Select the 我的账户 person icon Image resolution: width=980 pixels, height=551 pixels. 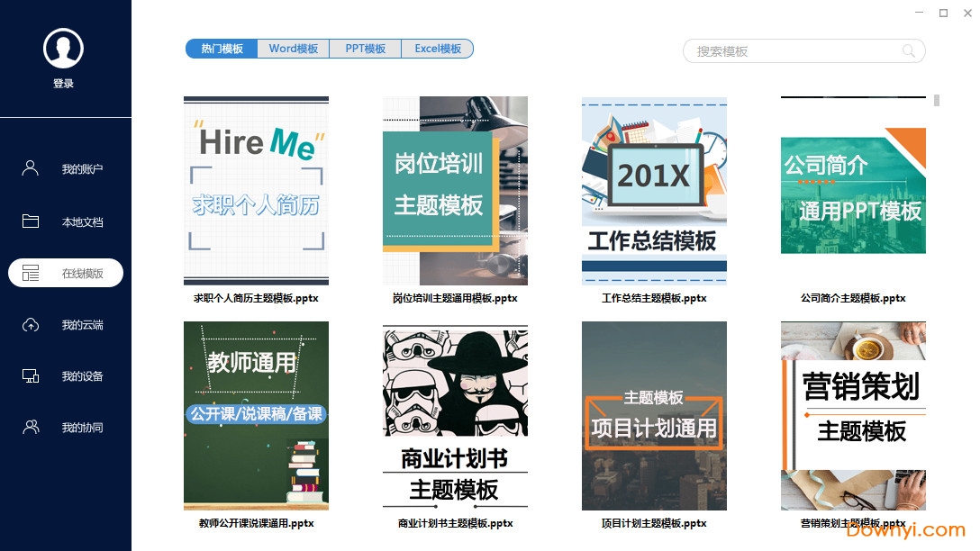click(30, 167)
